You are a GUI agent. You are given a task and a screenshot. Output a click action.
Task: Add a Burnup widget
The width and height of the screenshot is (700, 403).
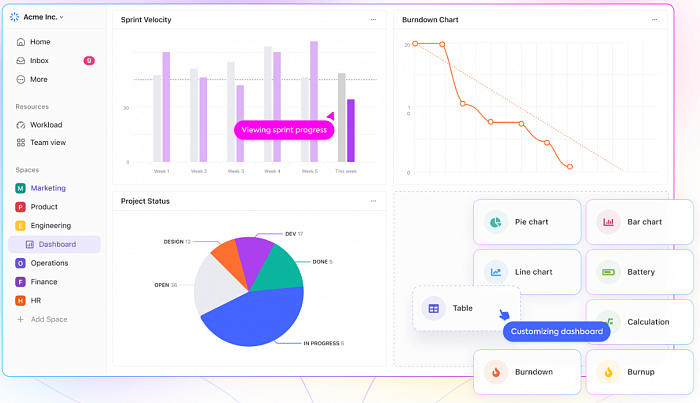pos(639,372)
